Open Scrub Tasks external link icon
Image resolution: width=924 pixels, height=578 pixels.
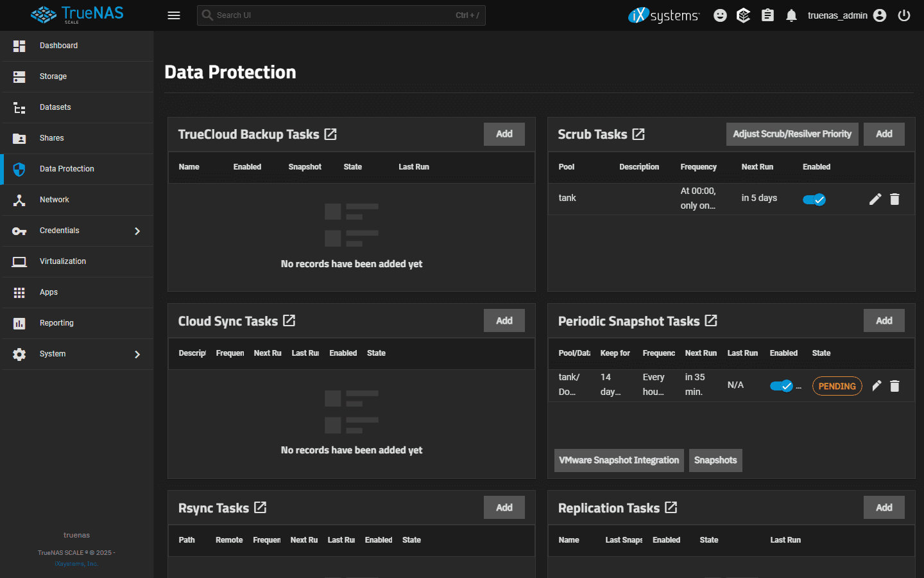click(x=638, y=134)
